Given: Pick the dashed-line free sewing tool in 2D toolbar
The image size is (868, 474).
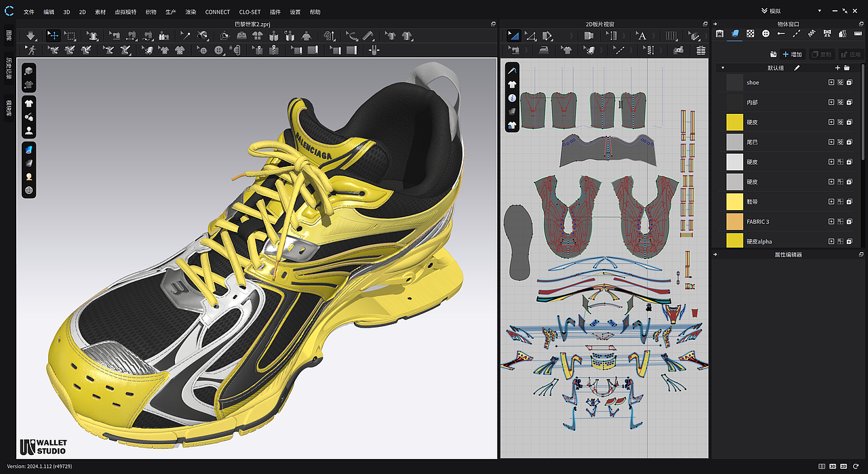Looking at the screenshot, I should pyautogui.click(x=619, y=50).
